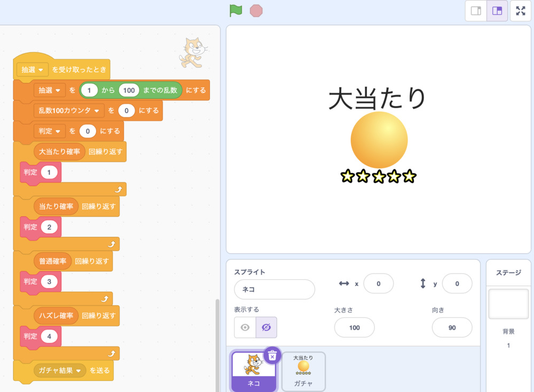Screen dimensions: 534x392
Task: Click the green flag to run
Action: 235,11
